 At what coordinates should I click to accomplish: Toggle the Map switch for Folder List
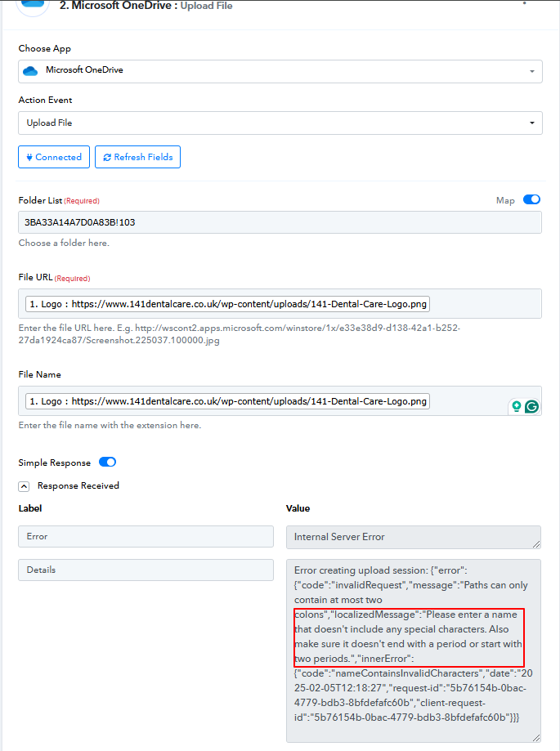coord(531,199)
